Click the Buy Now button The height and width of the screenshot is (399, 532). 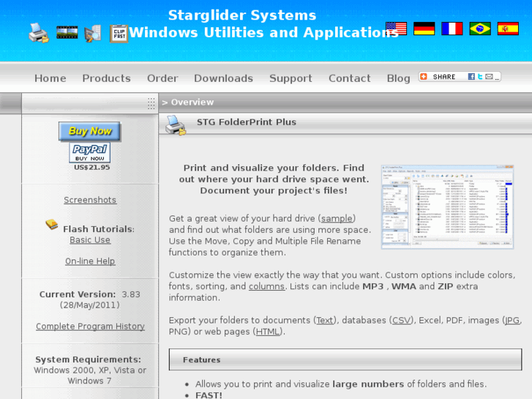click(x=89, y=131)
